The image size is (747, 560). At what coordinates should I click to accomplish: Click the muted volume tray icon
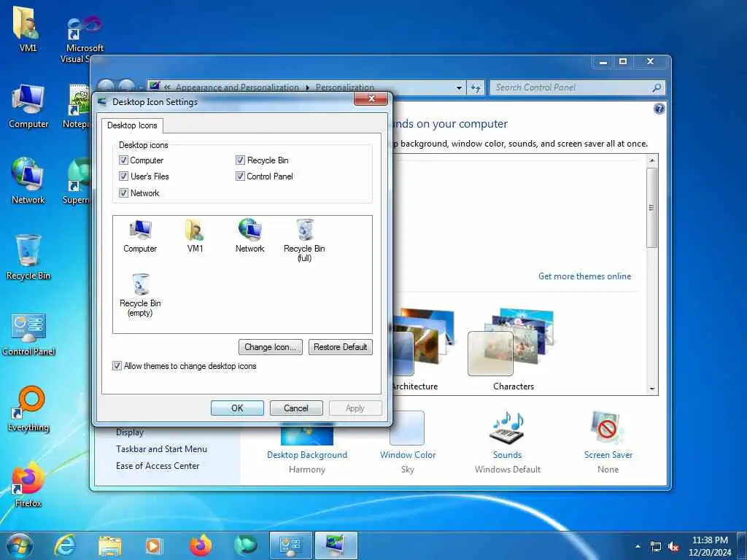(x=673, y=547)
